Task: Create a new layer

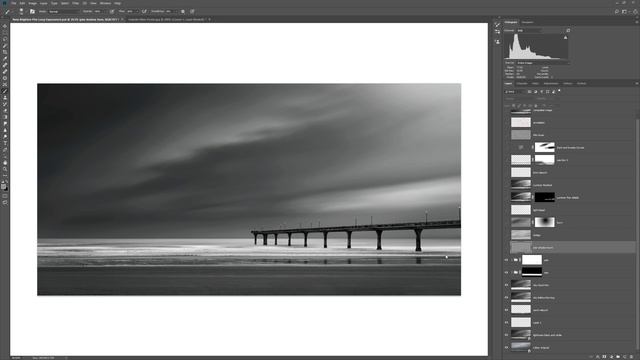Action: (624, 357)
